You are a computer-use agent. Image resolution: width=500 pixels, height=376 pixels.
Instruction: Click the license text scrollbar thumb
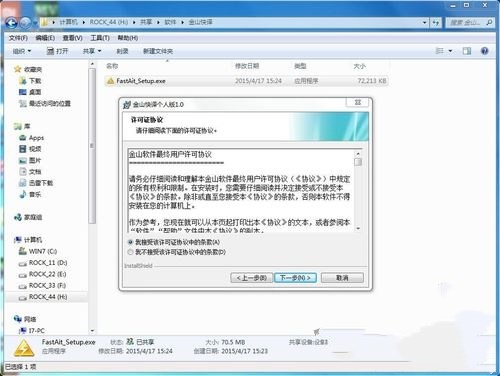[358, 162]
